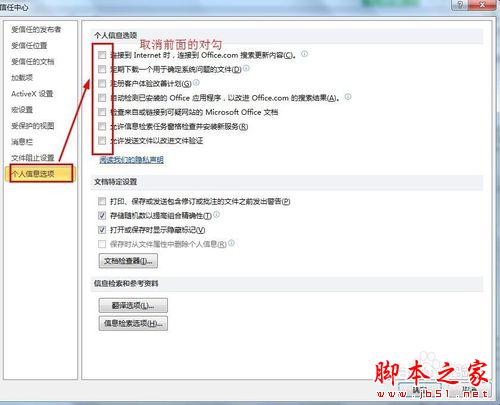Click 翻译选项 button

click(133, 305)
